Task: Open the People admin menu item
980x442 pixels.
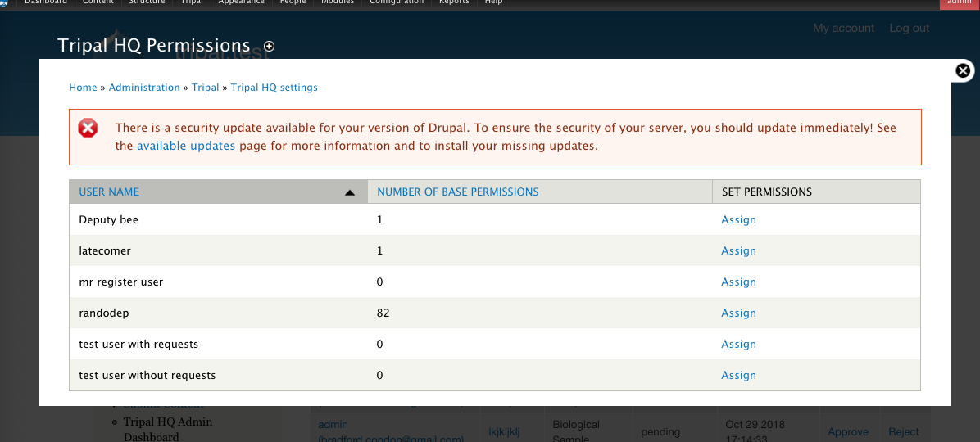Action: pos(295,2)
